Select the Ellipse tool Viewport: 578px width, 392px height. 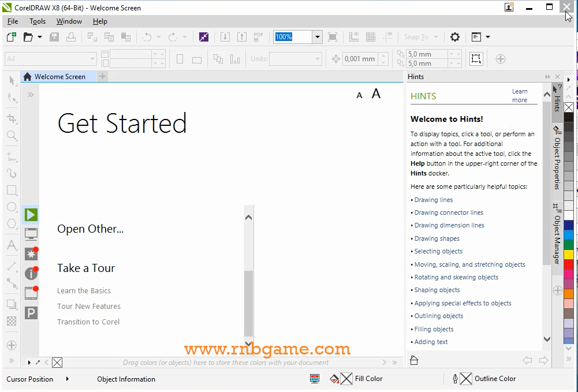click(x=12, y=207)
